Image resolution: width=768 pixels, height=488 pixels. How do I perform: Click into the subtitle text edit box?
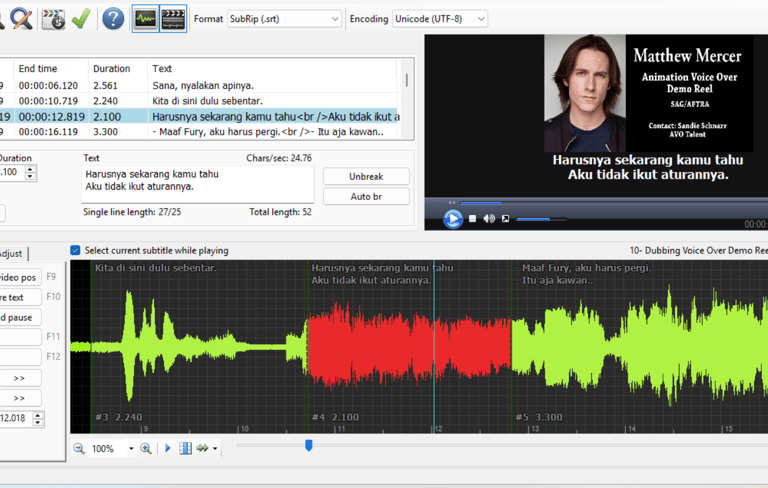[x=197, y=184]
